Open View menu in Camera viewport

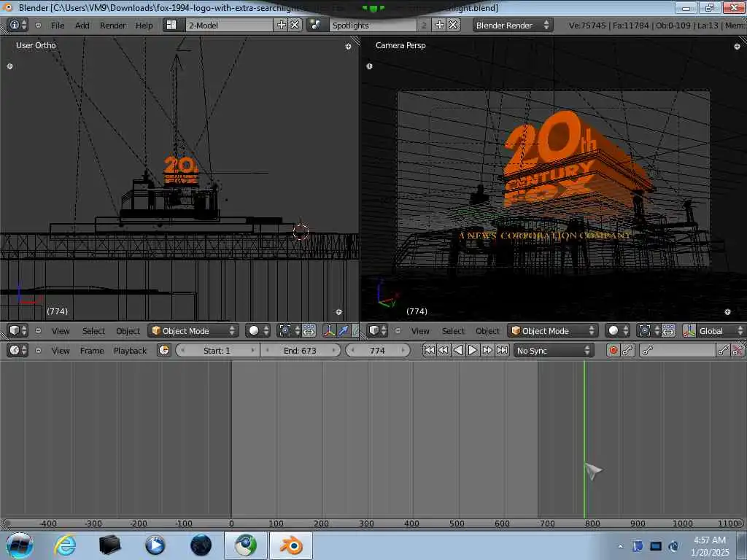[x=420, y=331]
